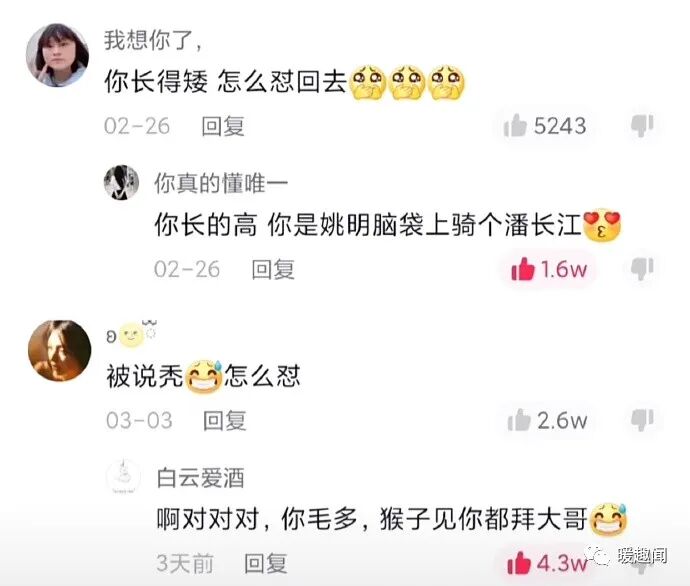Open avatar of 你真的懂唯一

121,183
